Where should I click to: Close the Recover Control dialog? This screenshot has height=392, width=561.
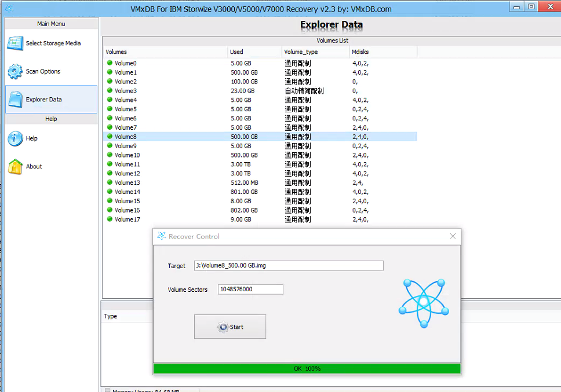coord(453,236)
